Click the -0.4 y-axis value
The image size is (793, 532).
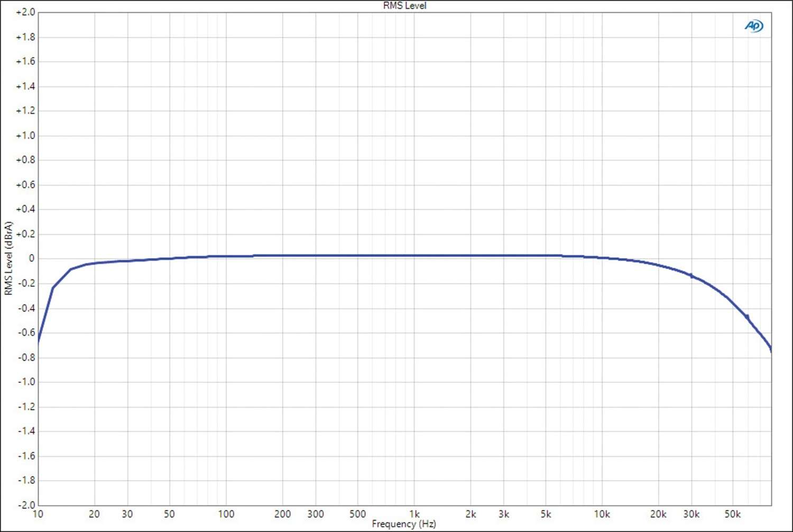(26, 308)
